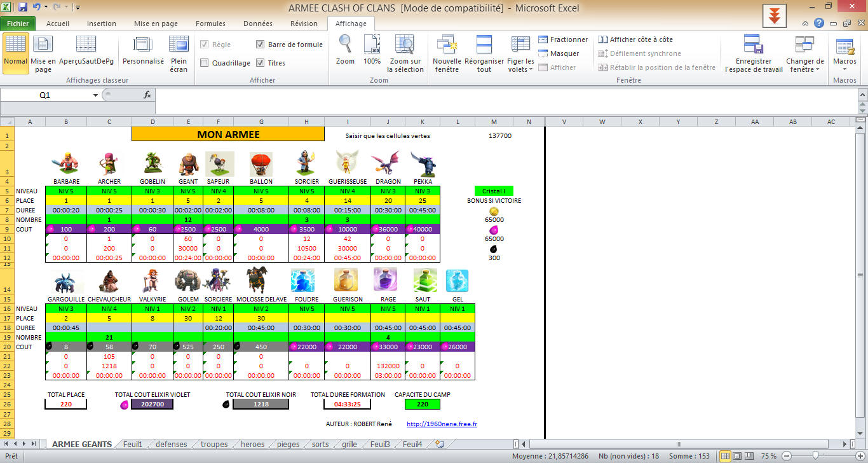Uncheck the Titres headings checkbox
Screen dimensions: 868x463
point(261,63)
